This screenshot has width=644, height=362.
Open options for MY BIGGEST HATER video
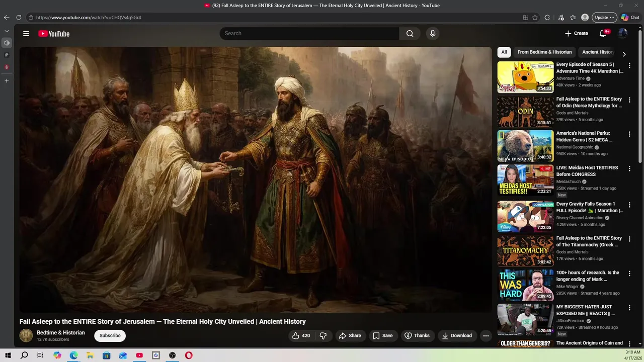pos(629,308)
